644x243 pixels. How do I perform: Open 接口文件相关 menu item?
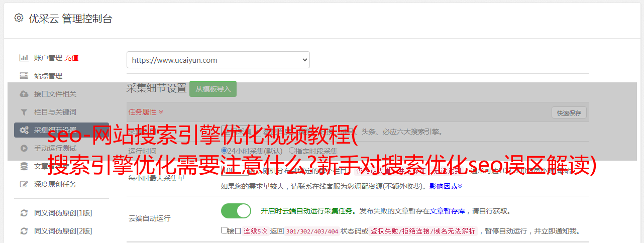click(x=55, y=94)
